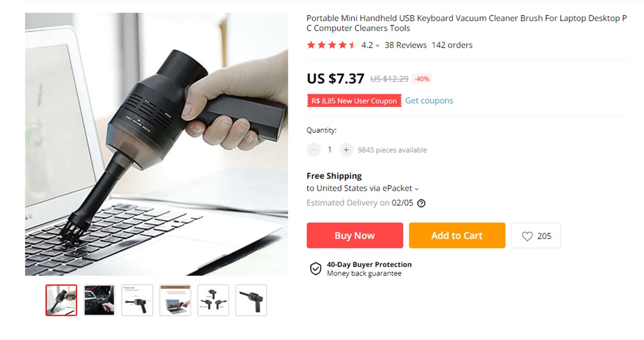This screenshot has width=644, height=340.
Task: Select the second thumbnail showing car interior
Action: 99,300
